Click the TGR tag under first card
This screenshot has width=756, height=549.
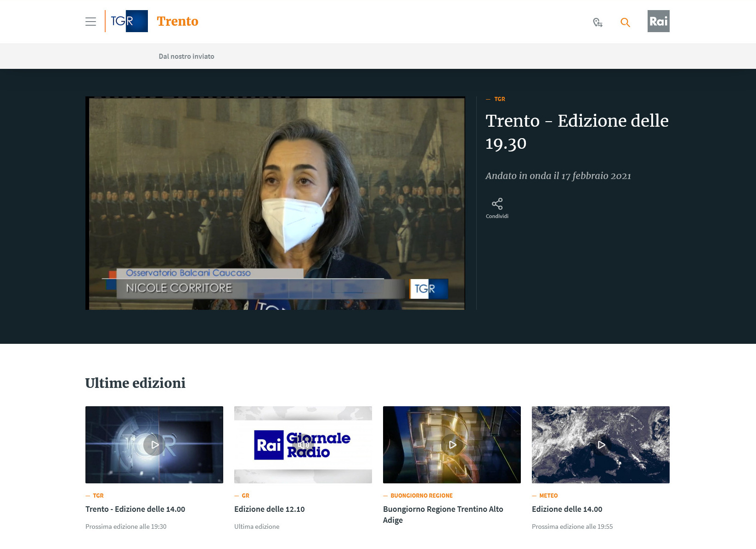(x=98, y=496)
